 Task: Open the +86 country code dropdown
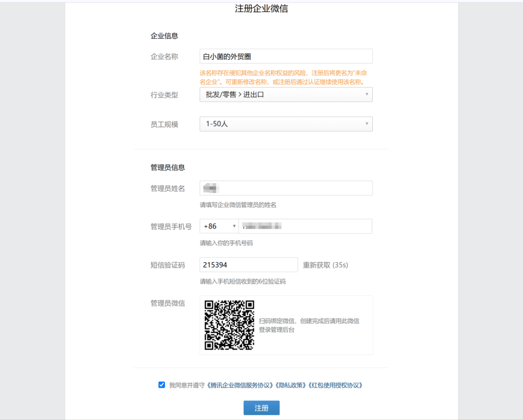219,227
